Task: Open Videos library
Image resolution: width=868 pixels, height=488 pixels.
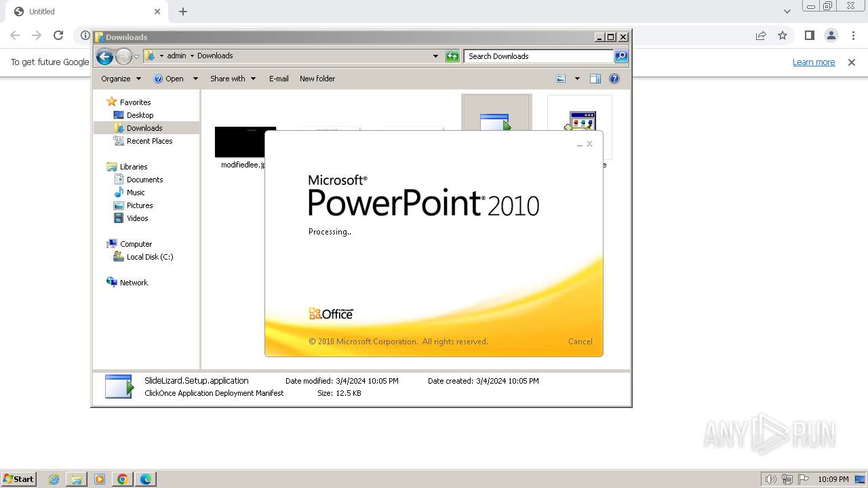Action: pos(137,218)
